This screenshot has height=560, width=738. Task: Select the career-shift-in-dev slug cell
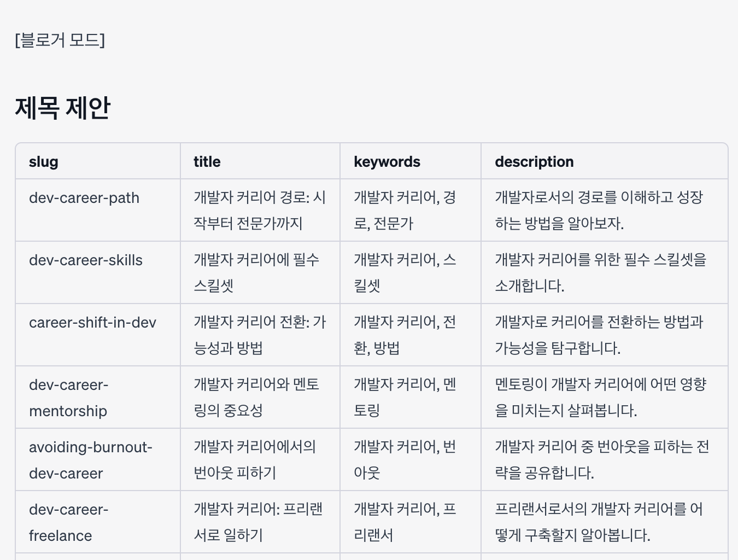(92, 323)
